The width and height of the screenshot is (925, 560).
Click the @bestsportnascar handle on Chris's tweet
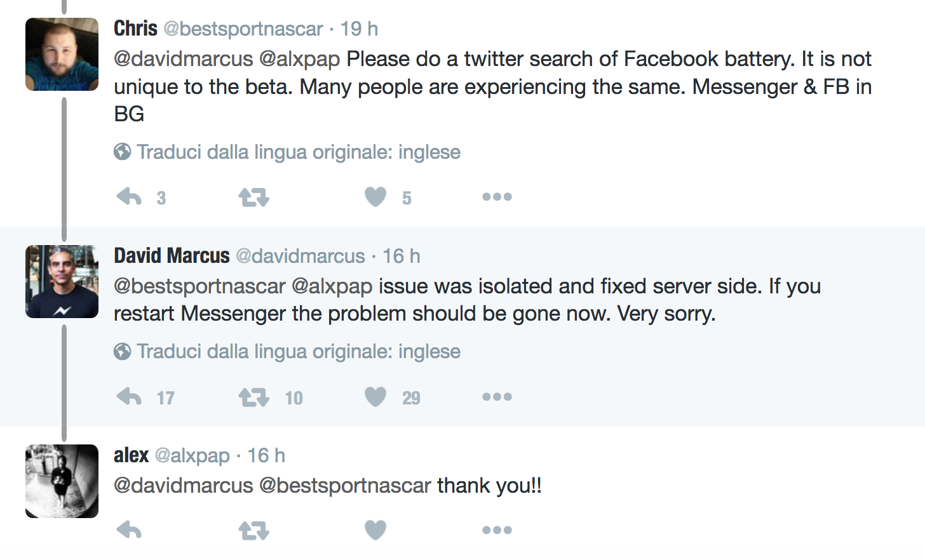pos(243,29)
